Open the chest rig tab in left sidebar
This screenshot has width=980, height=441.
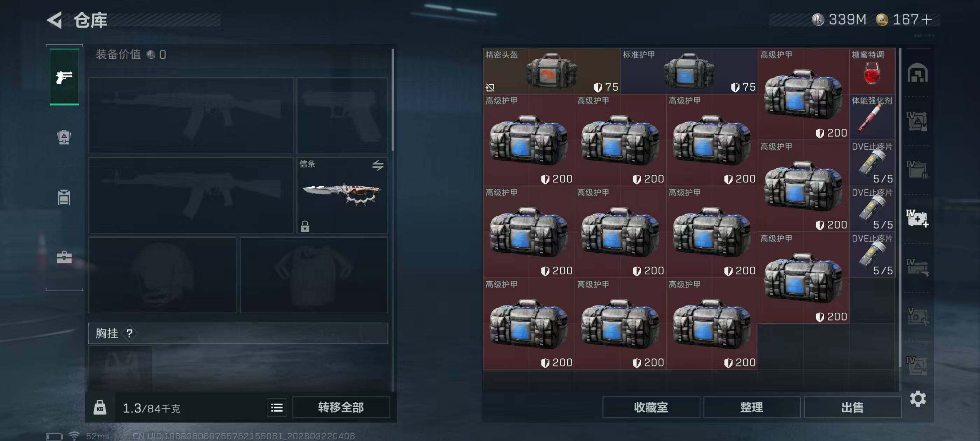click(x=64, y=197)
